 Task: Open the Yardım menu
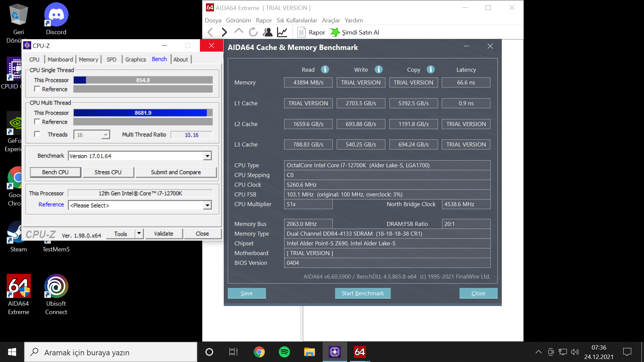(x=354, y=20)
